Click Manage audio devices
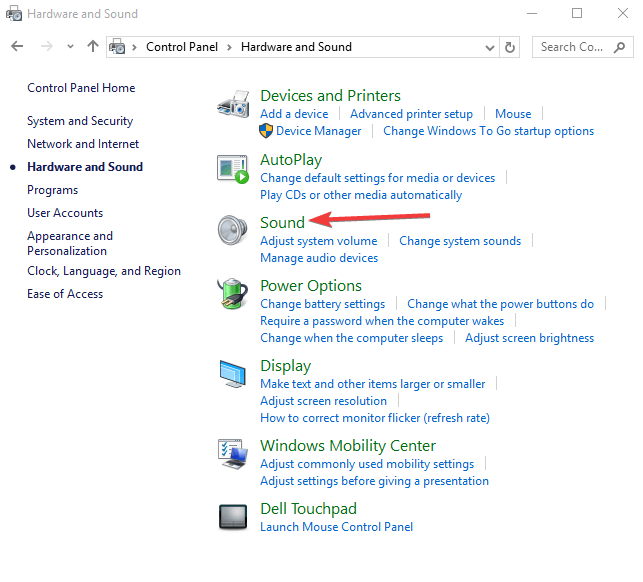 tap(319, 258)
